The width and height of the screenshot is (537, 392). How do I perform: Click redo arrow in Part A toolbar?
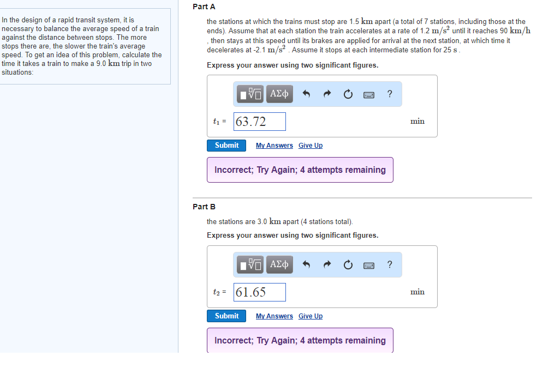tap(327, 94)
